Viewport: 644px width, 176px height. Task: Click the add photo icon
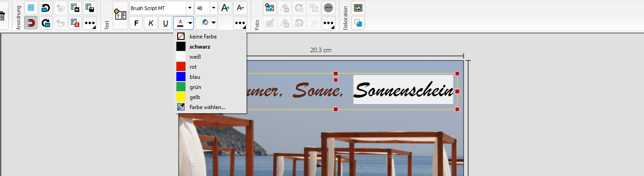click(270, 8)
